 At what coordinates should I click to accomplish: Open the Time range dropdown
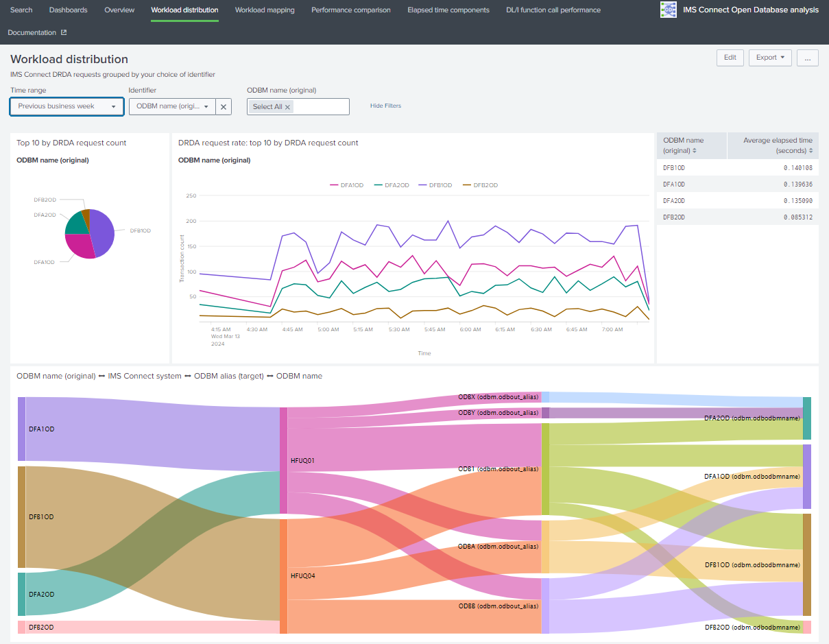click(x=67, y=106)
